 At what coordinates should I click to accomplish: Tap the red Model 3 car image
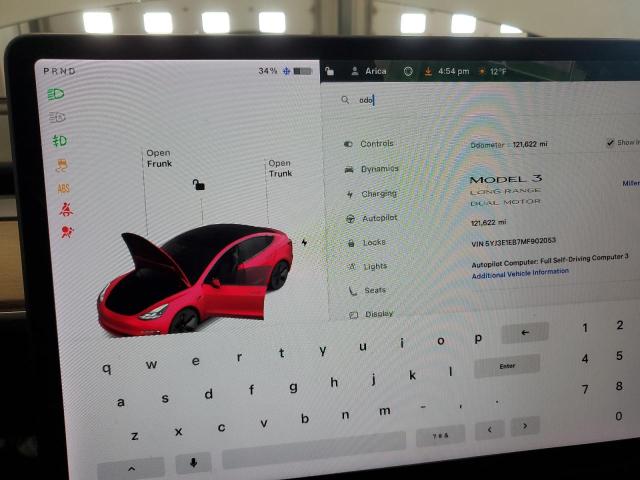[x=195, y=280]
